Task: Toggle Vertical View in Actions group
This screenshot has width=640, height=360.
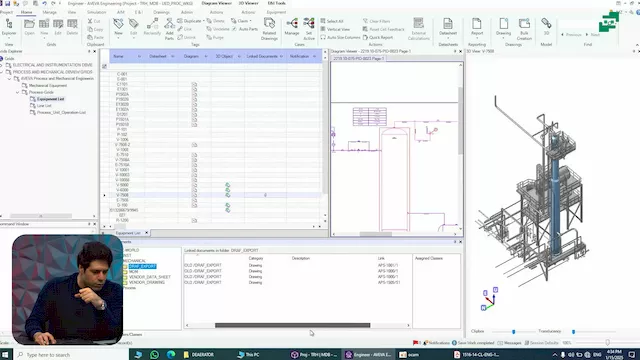Action: [335, 29]
